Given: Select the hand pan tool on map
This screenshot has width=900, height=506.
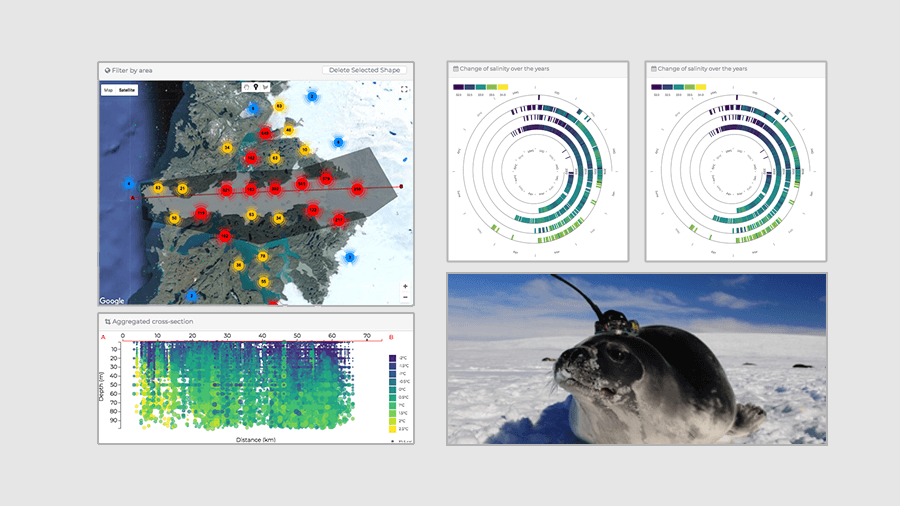Looking at the screenshot, I should pos(246,89).
